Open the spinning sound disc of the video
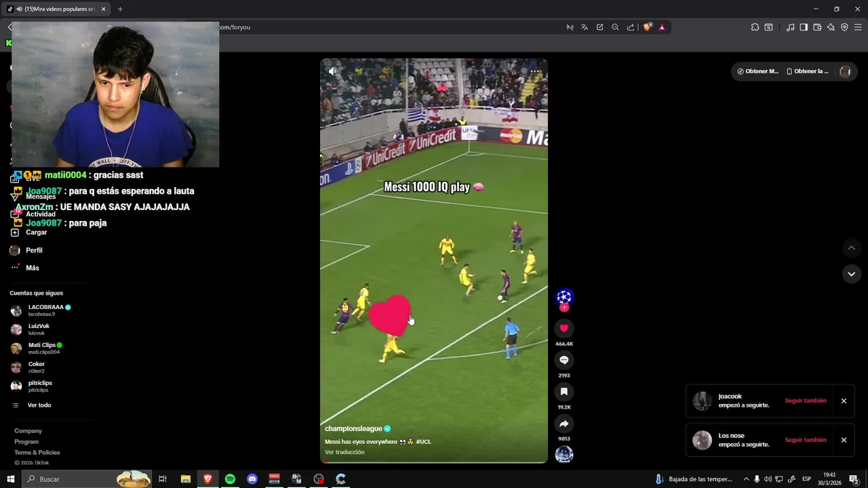Viewport: 868px width, 488px height. pos(564,455)
